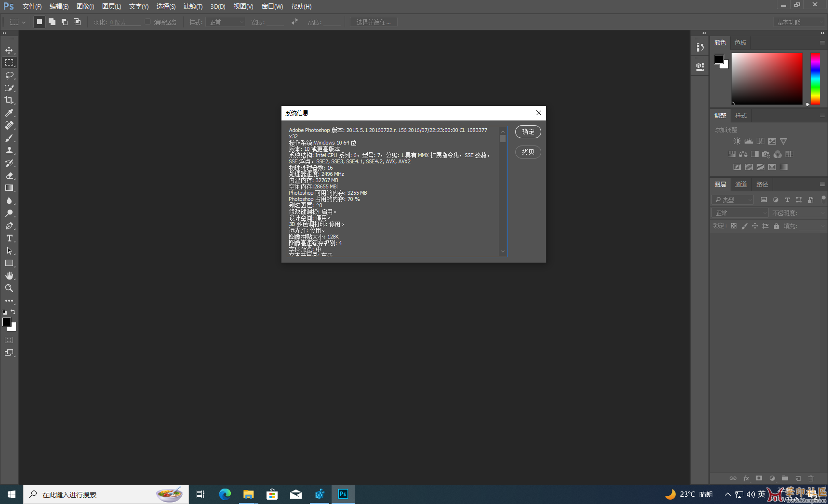828x504 pixels.
Task: Open the History panel icon
Action: click(700, 47)
